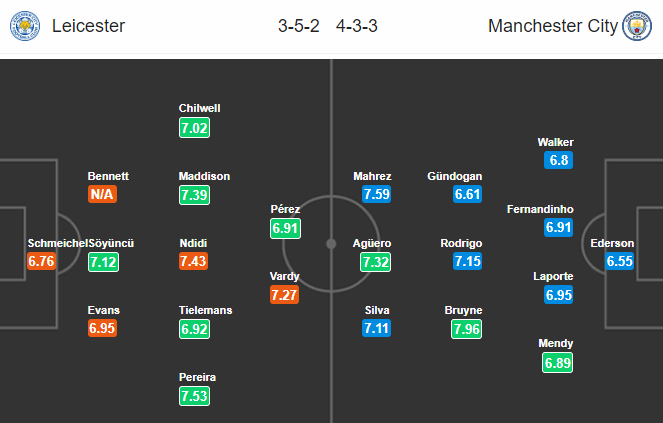
Task: Select Ederson's 6.55 rating badge
Action: (x=619, y=261)
